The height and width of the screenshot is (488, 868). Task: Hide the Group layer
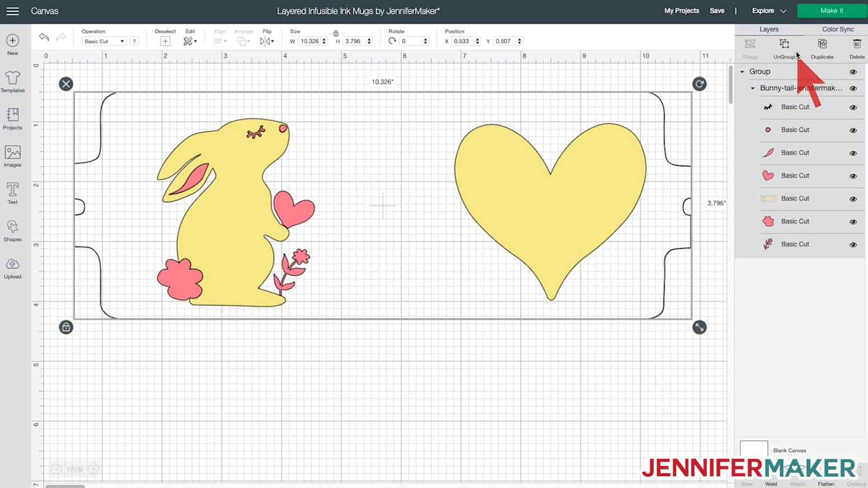pyautogui.click(x=853, y=72)
